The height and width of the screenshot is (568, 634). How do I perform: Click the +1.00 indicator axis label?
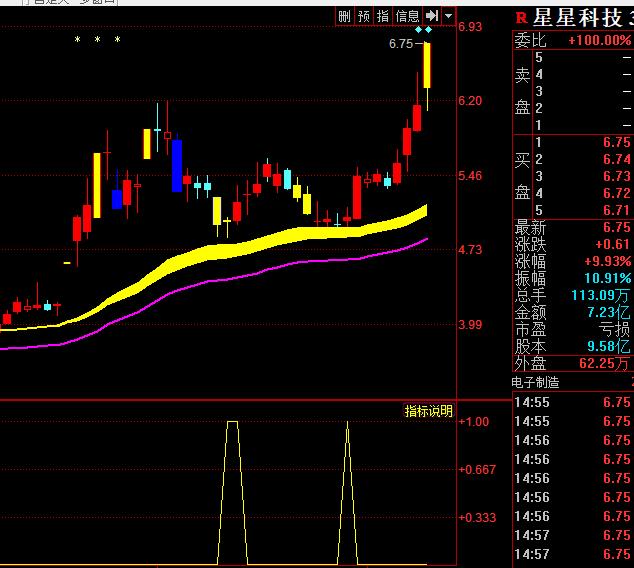click(474, 422)
